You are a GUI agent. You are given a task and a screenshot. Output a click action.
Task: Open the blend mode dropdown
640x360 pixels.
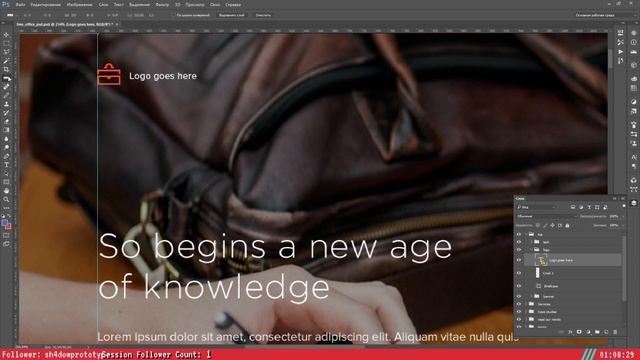pos(547,216)
